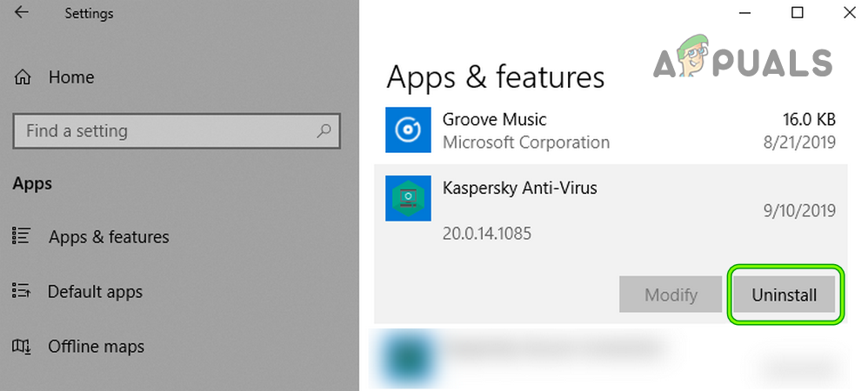Click the Default apps sidebar icon
The image size is (868, 391).
[x=23, y=291]
